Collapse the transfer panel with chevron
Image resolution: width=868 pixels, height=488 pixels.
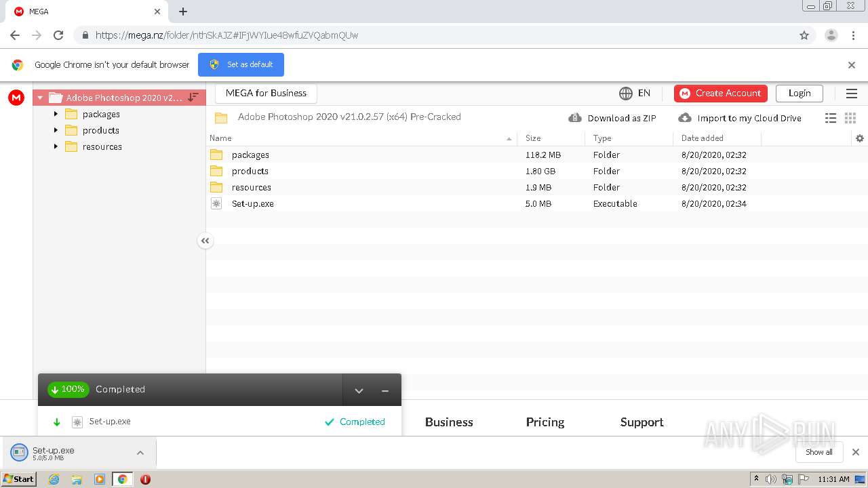(x=359, y=390)
